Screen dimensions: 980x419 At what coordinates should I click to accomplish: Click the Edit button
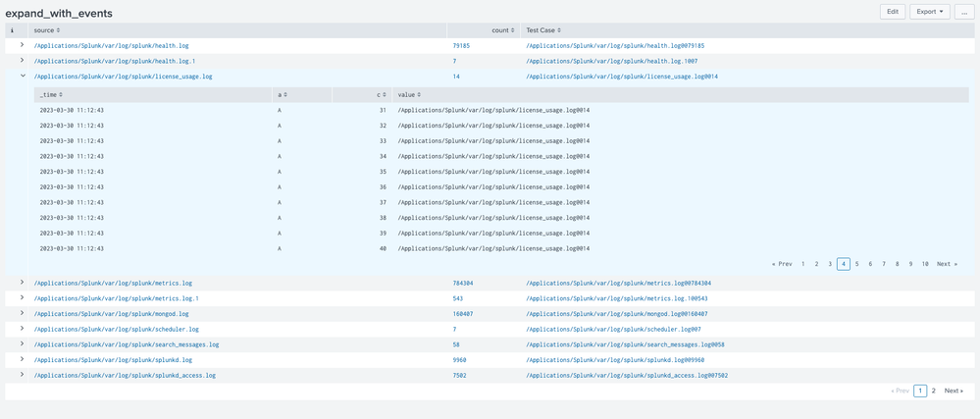click(892, 12)
